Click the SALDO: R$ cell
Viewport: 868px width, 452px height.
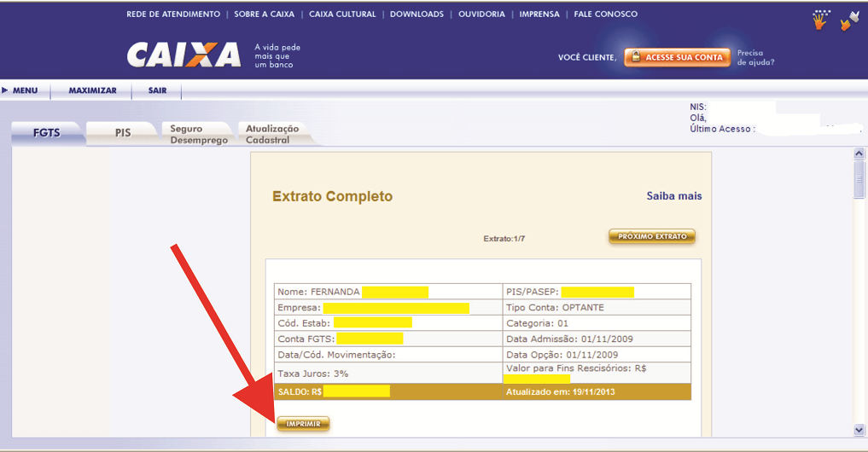388,391
